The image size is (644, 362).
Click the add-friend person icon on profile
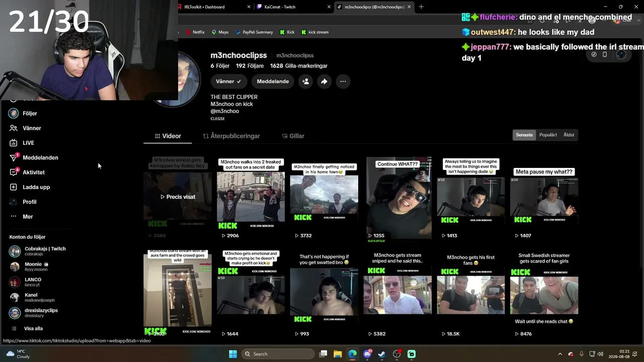click(x=305, y=81)
